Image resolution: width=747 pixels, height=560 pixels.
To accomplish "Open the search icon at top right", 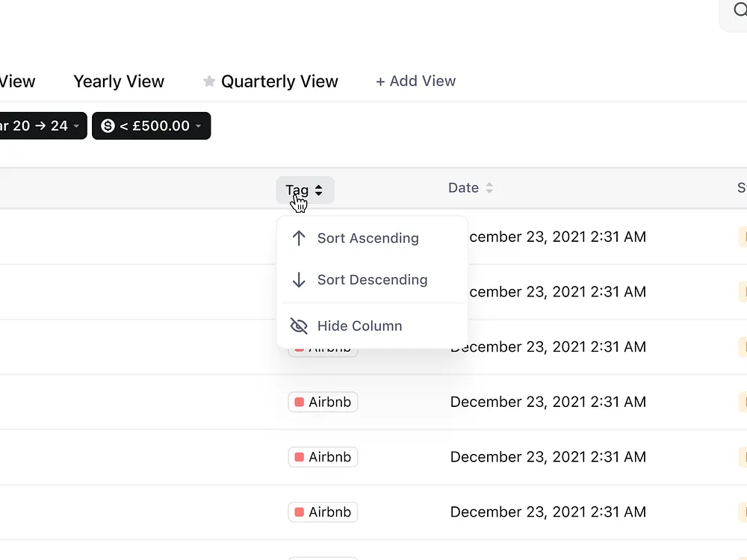I will 740,10.
